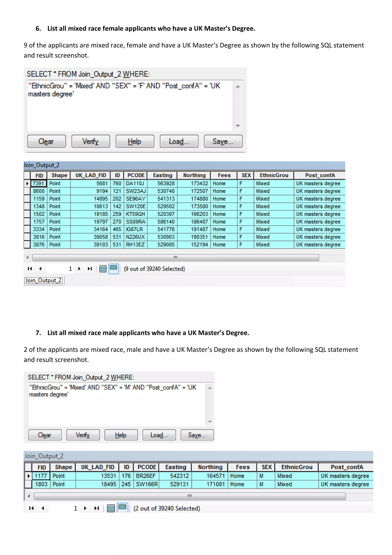Image resolution: width=392 pixels, height=555 pixels.
Task: Click Shape column header in upper table
Action: tap(59, 175)
